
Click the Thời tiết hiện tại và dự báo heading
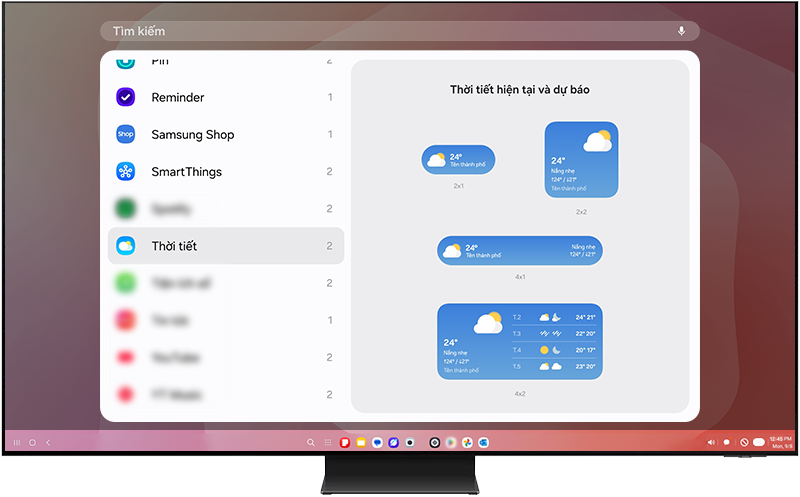click(520, 90)
